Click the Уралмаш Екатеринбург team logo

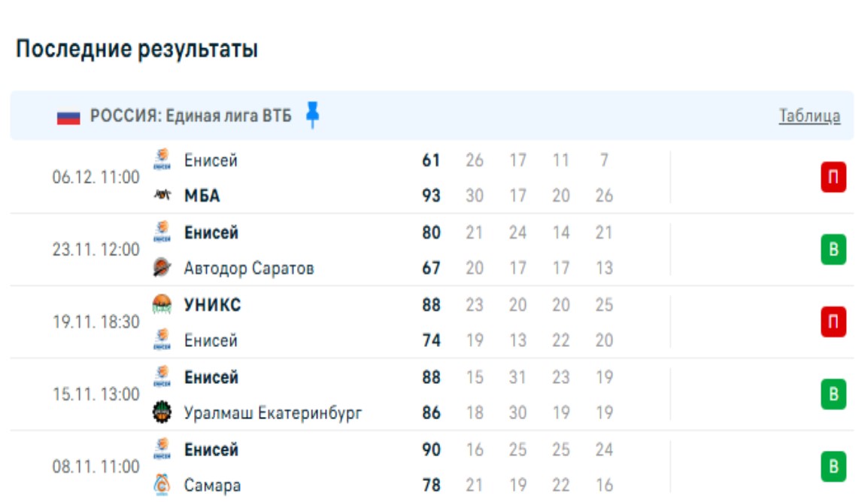[162, 412]
